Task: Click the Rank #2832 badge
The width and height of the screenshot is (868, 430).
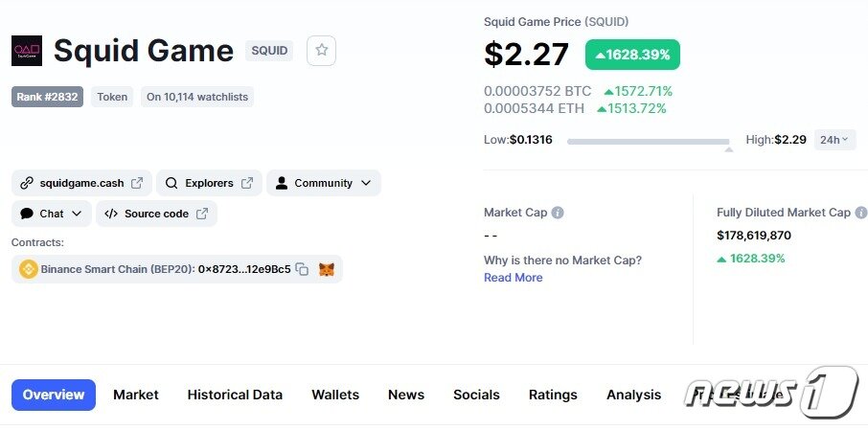Action: (x=47, y=97)
